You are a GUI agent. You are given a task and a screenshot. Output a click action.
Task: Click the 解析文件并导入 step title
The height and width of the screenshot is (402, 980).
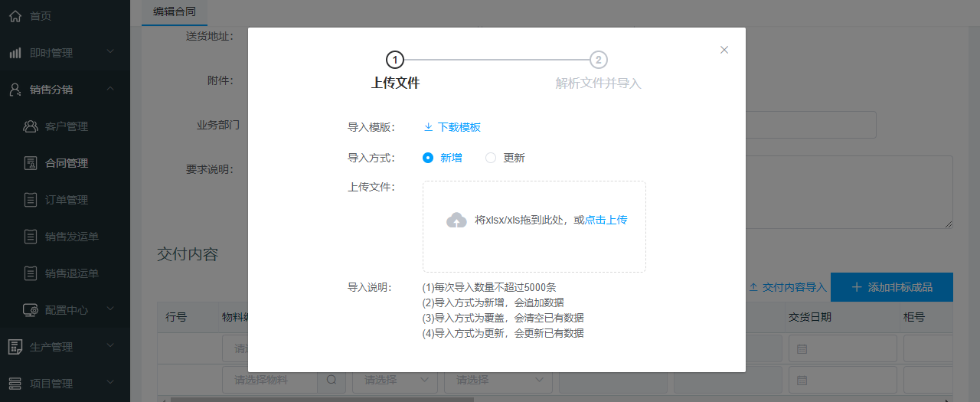[x=599, y=83]
